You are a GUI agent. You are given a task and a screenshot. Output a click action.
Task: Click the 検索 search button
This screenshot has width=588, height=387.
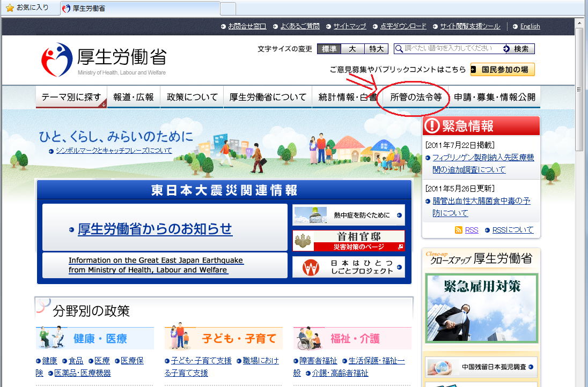(x=517, y=49)
